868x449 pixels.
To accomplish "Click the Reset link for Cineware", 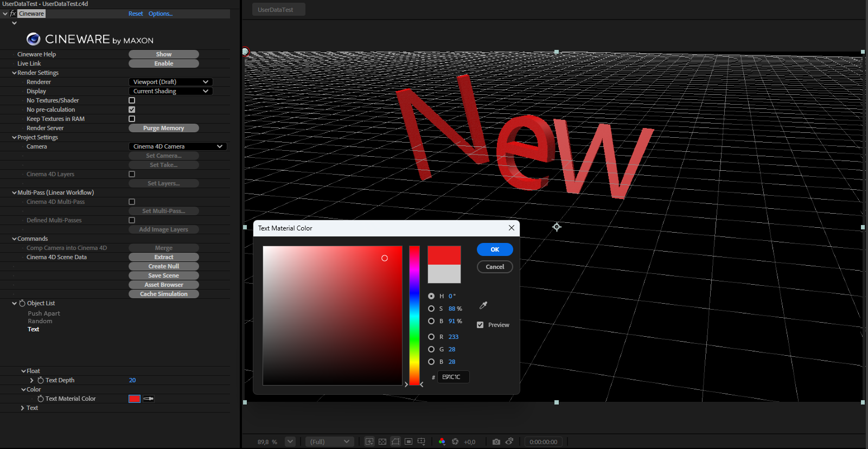I will (x=136, y=14).
